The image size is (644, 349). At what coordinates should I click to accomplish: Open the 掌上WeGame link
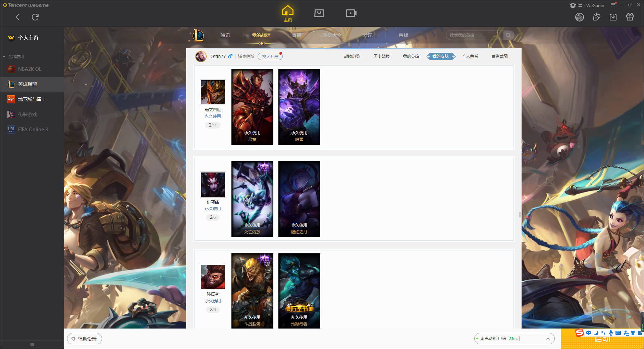[x=587, y=5]
